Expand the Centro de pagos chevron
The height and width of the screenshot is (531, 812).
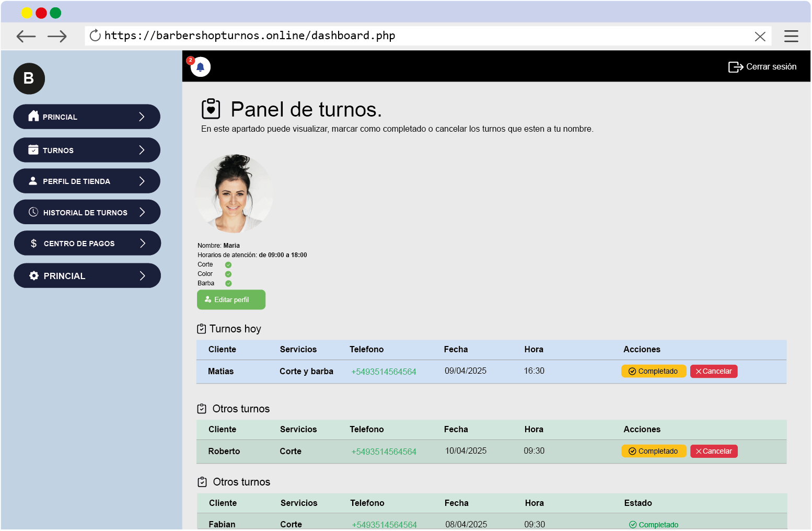[142, 244]
